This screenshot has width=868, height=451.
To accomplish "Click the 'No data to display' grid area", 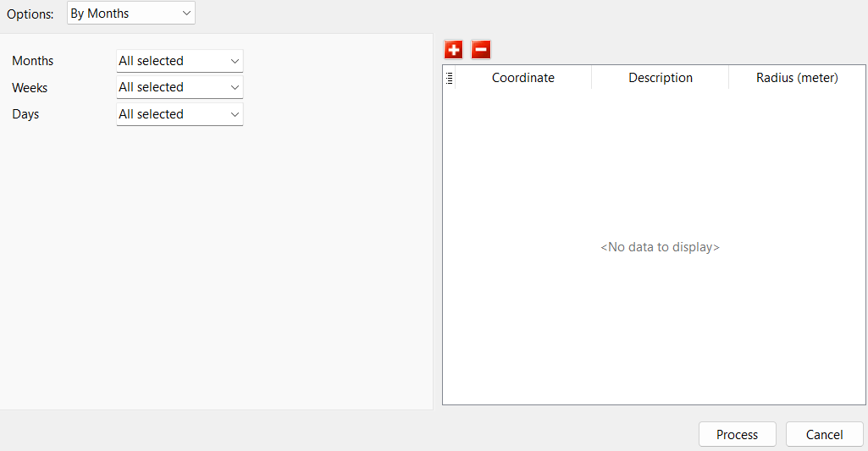I will tap(660, 247).
